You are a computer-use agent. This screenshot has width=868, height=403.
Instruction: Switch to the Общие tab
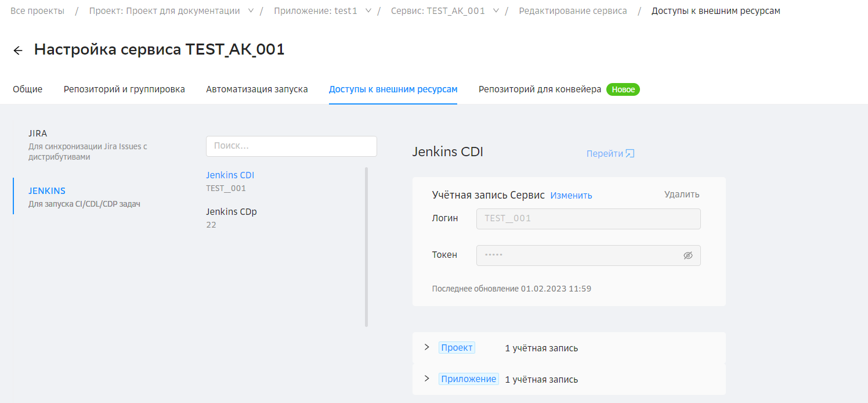click(28, 89)
